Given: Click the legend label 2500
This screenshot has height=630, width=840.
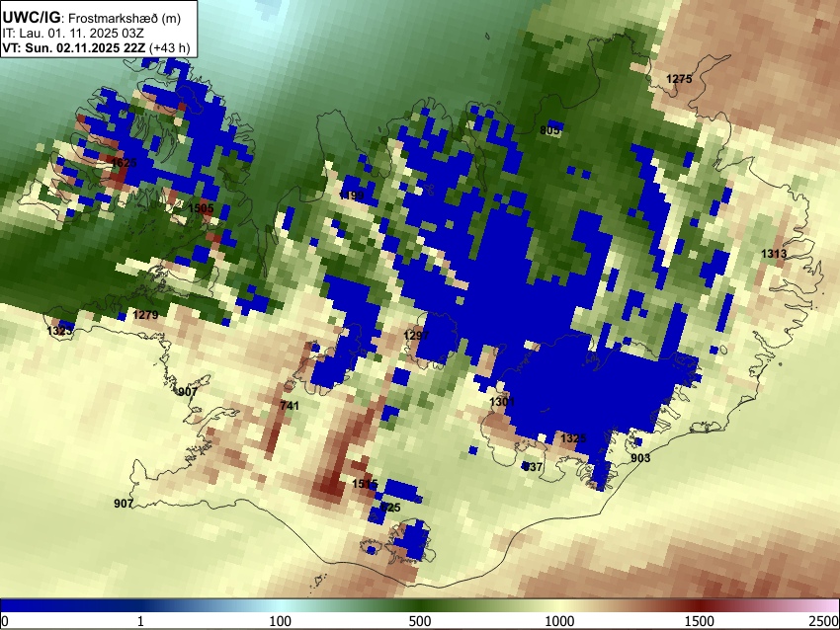Looking at the screenshot, I should (824, 621).
